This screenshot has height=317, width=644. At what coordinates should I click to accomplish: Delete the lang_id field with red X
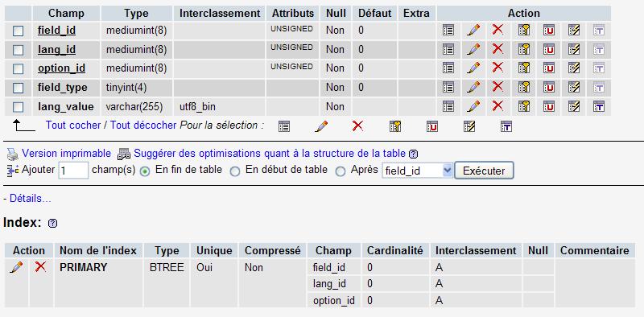[x=497, y=49]
